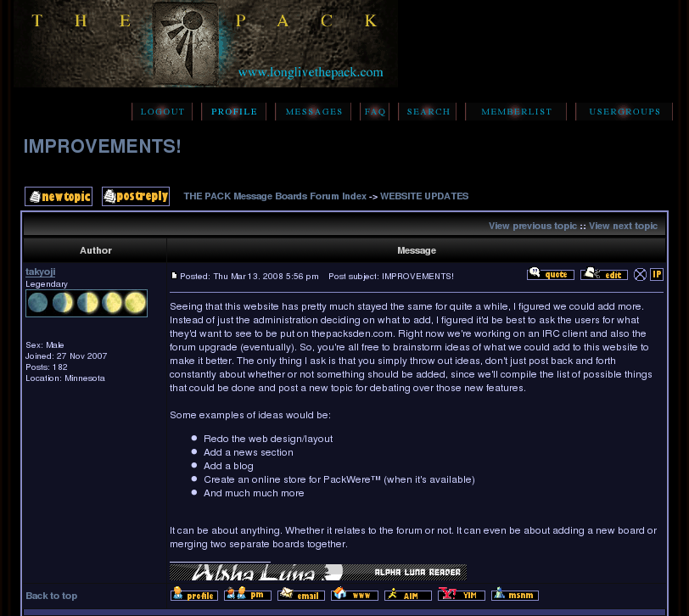The image size is (689, 616).
Task: Open the Memberlist menu item
Action: [x=516, y=112]
